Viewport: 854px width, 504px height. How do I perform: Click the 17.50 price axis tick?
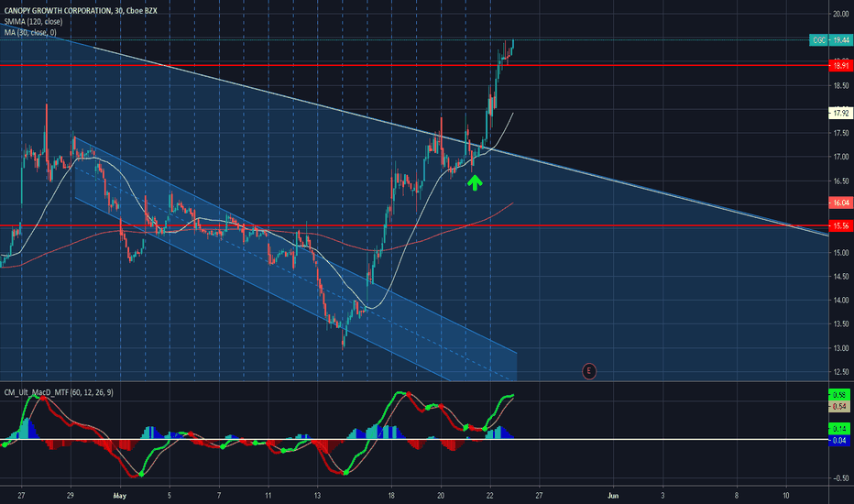[x=841, y=134]
